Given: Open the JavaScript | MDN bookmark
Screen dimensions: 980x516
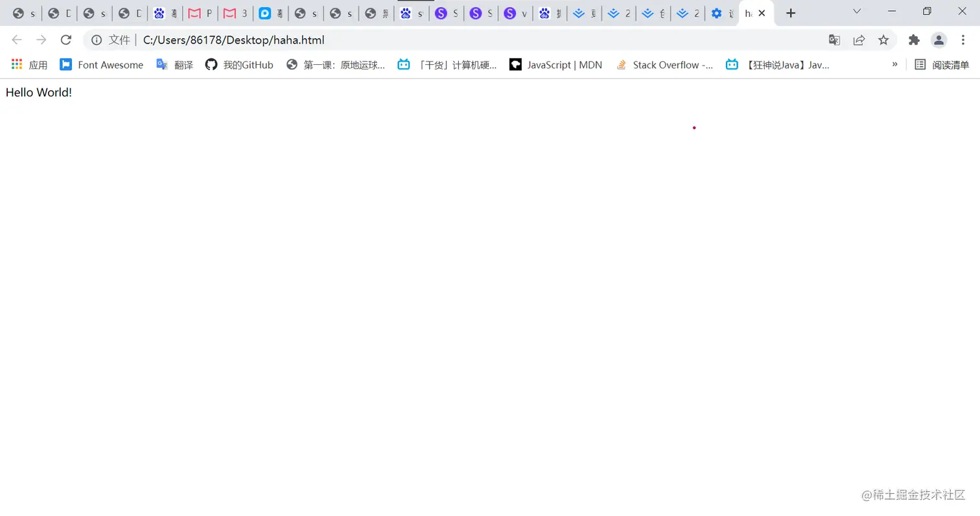Looking at the screenshot, I should [556, 64].
